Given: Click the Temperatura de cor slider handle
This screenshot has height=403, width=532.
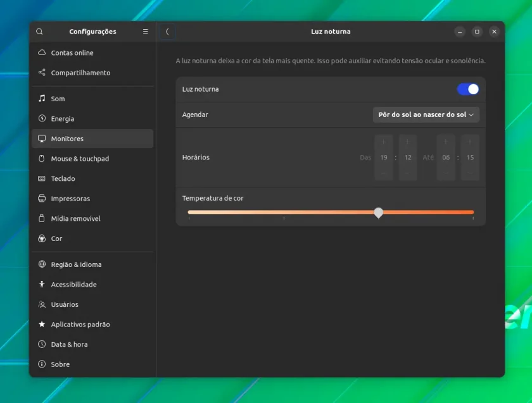Looking at the screenshot, I should pos(379,213).
